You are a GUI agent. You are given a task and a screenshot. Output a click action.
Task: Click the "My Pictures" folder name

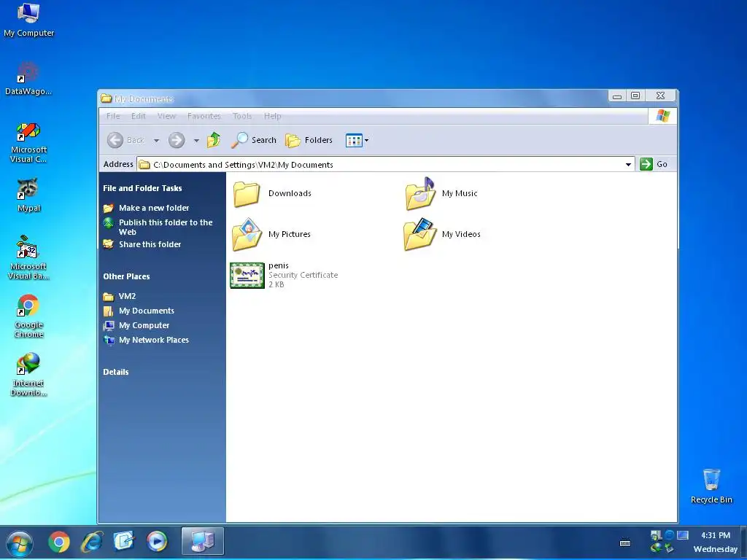click(289, 234)
